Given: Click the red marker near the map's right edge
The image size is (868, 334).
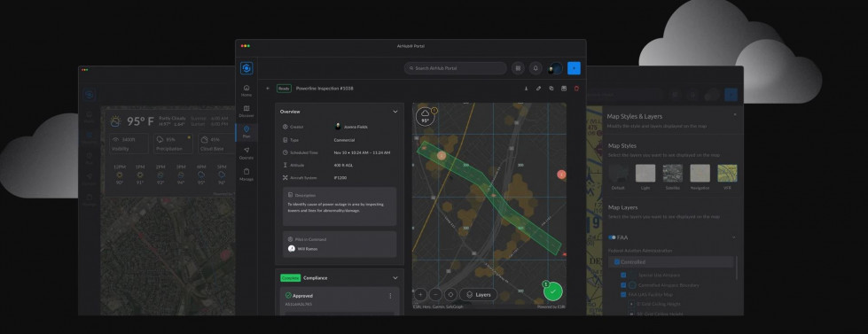Looking at the screenshot, I should pos(561,175).
